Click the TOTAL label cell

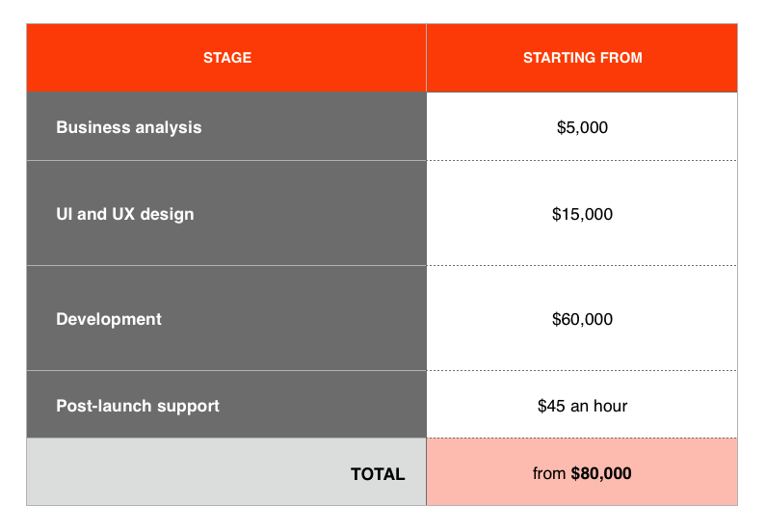226,472
